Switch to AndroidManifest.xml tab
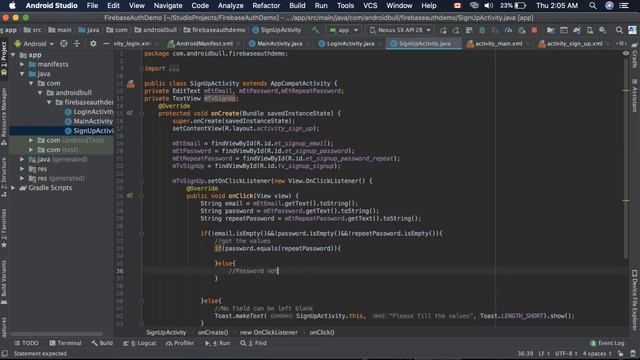The height and width of the screenshot is (360, 640). coord(204,43)
